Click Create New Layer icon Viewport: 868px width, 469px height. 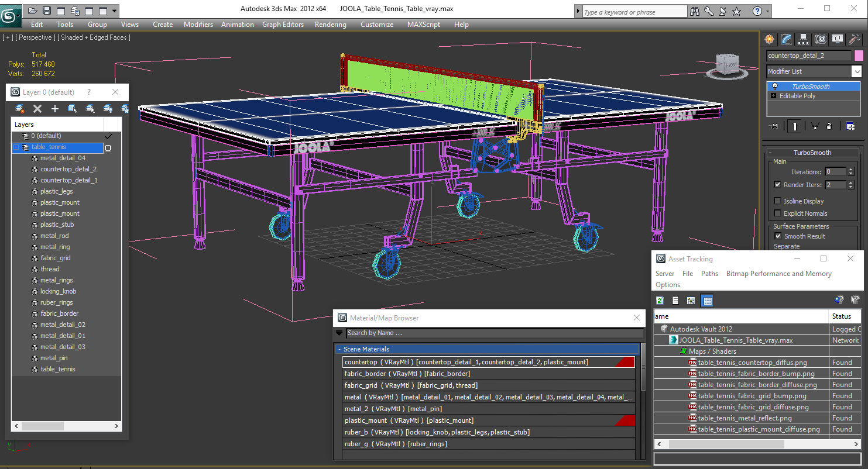(20, 109)
